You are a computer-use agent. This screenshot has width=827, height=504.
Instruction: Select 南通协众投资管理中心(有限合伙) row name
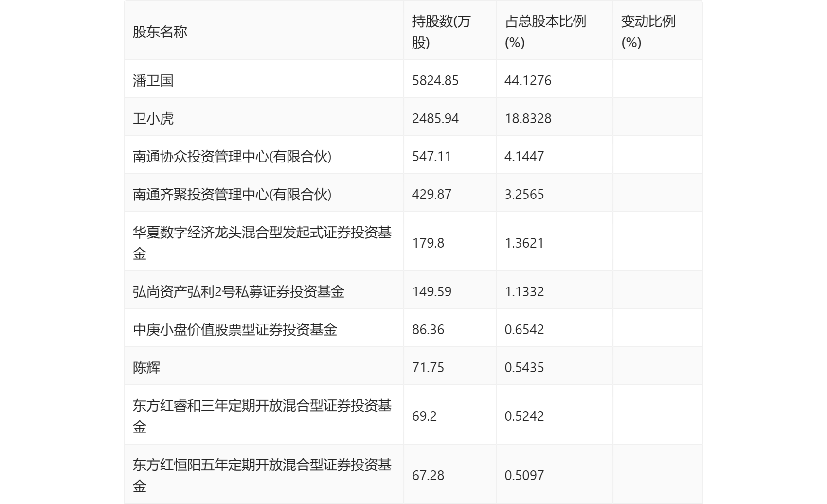click(x=232, y=156)
